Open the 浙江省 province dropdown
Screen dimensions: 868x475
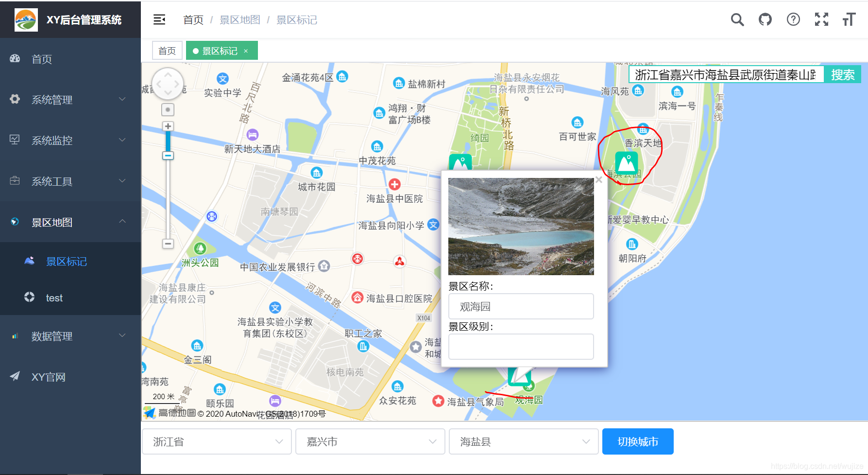pos(217,441)
